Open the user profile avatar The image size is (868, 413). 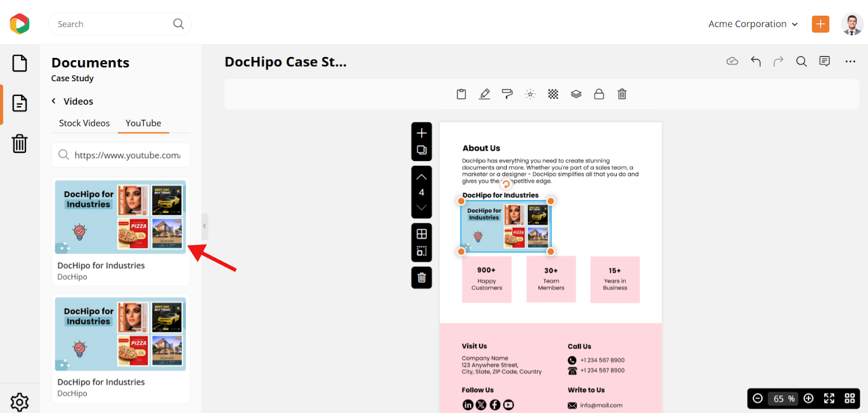click(x=852, y=24)
